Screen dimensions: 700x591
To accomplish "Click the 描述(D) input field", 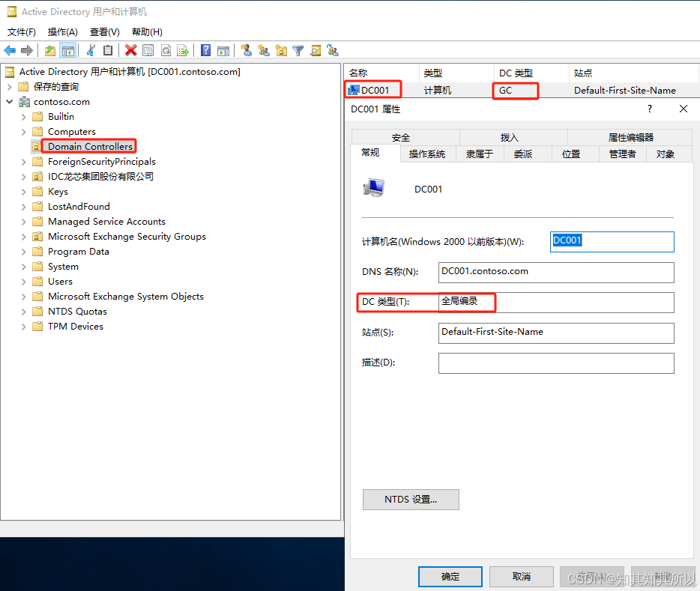I will click(556, 363).
